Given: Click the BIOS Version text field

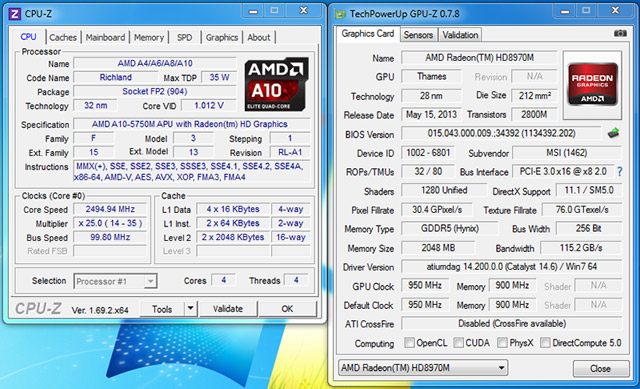Looking at the screenshot, I should pos(501,133).
